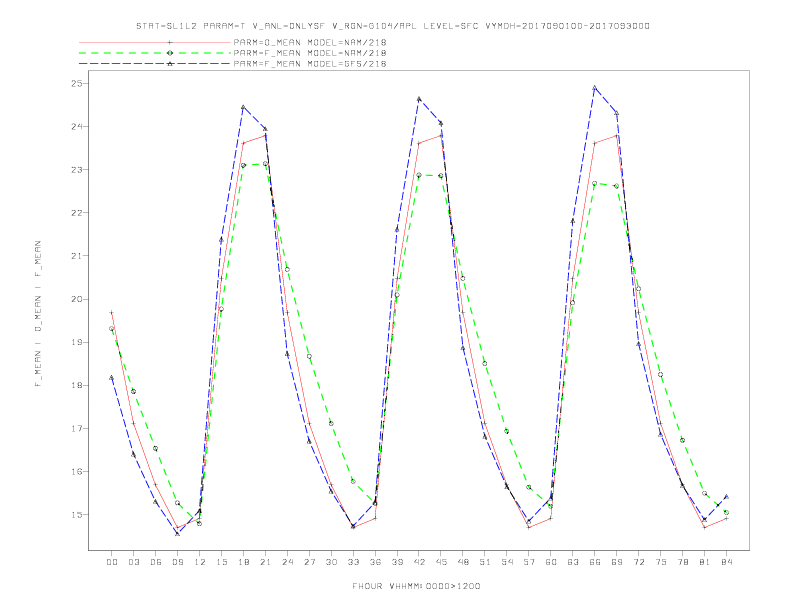This screenshot has width=792, height=612.
Task: Click the blue dashed line sample in legend
Action: pyautogui.click(x=155, y=64)
